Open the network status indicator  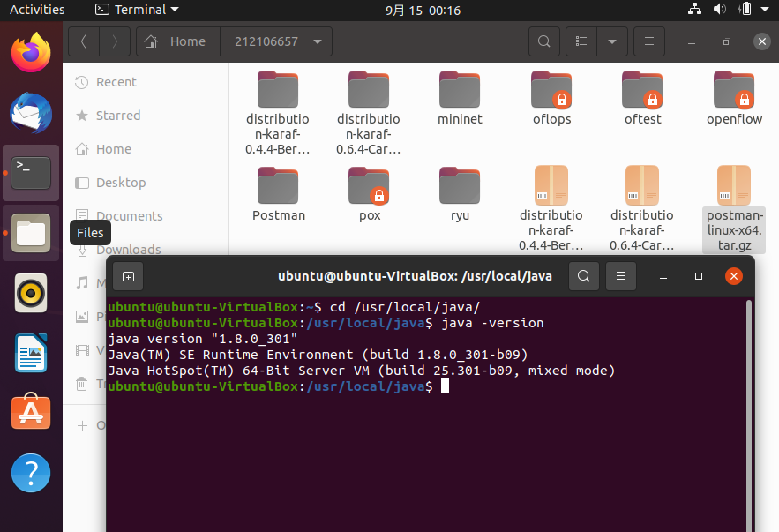click(x=694, y=9)
